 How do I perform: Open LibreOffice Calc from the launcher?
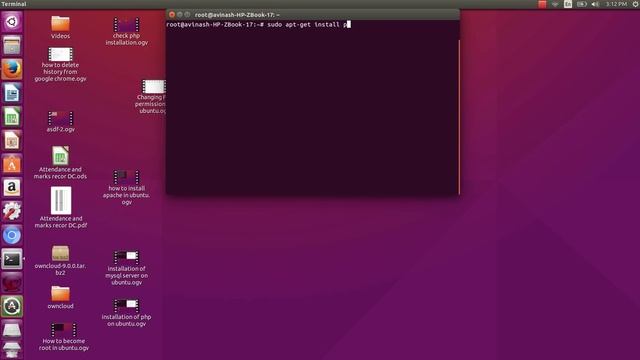coord(12,116)
